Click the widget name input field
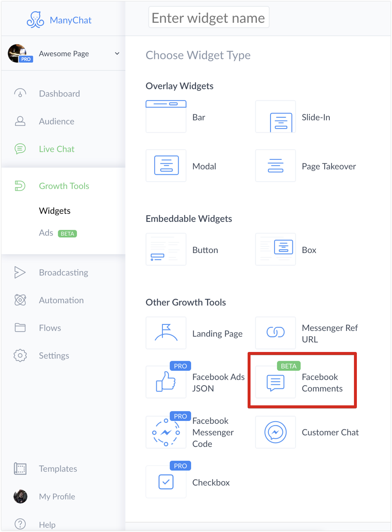 209,17
